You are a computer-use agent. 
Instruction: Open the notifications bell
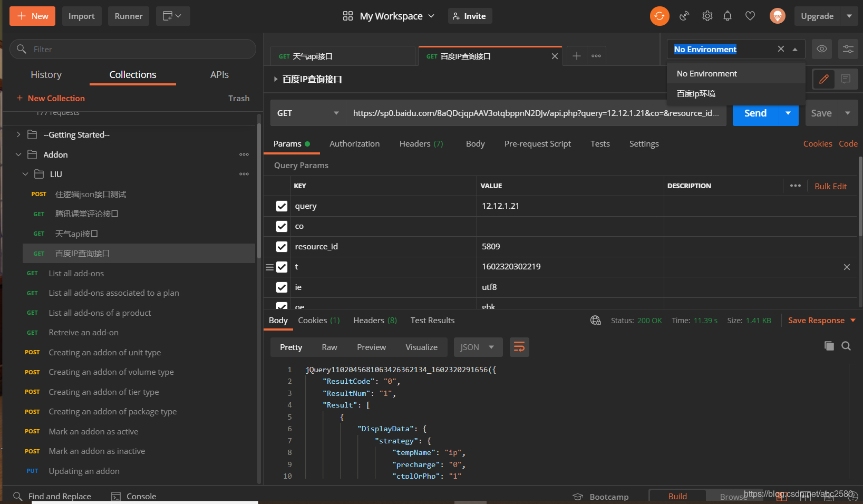[x=728, y=16]
